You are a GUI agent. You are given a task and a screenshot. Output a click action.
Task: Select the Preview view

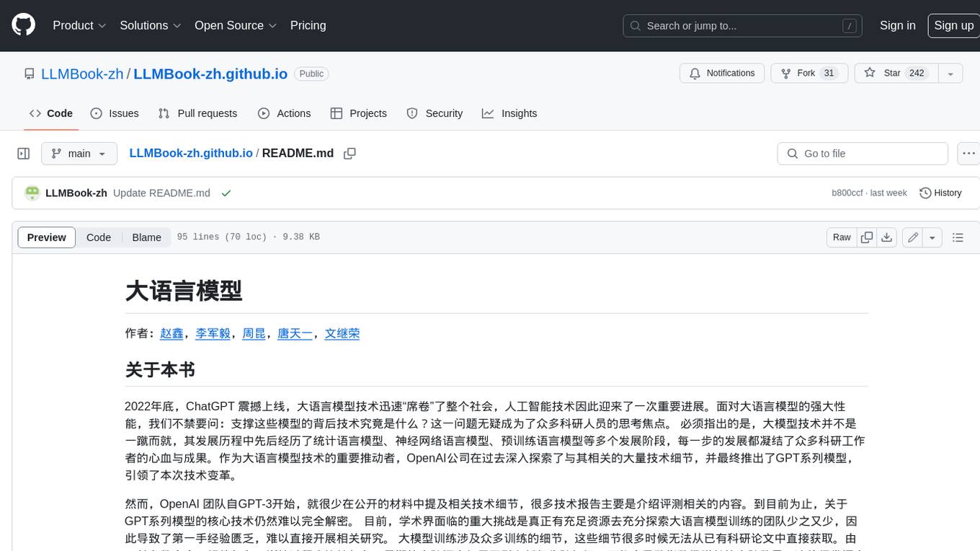click(47, 237)
